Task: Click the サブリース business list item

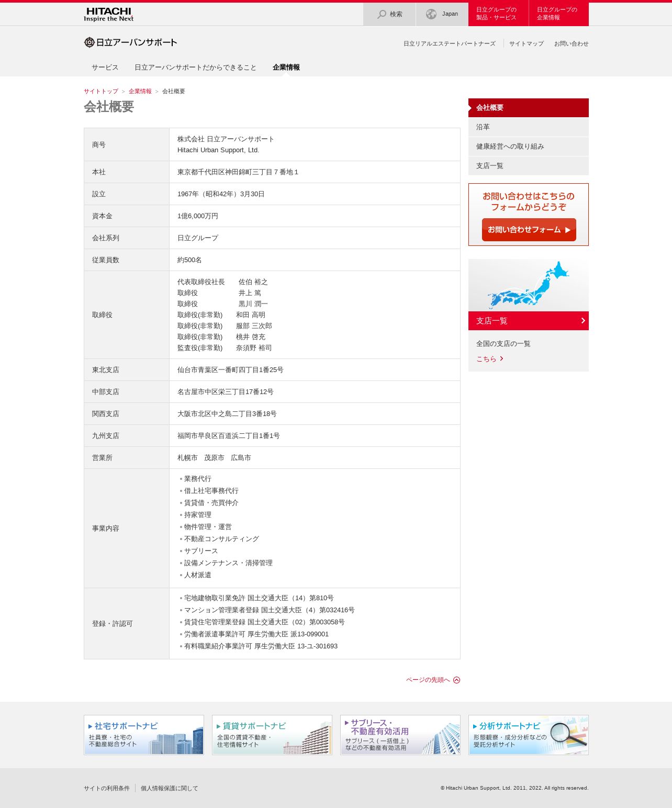Action: [201, 551]
